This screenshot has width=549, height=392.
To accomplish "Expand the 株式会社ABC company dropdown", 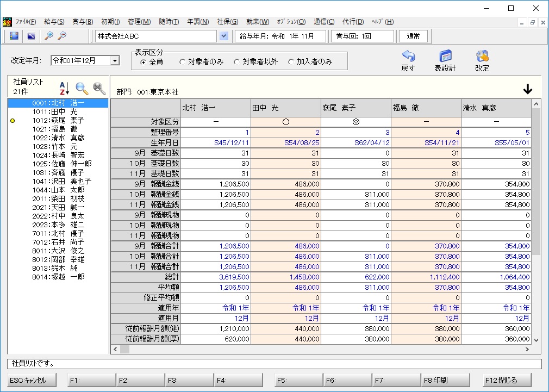I will click(x=224, y=36).
